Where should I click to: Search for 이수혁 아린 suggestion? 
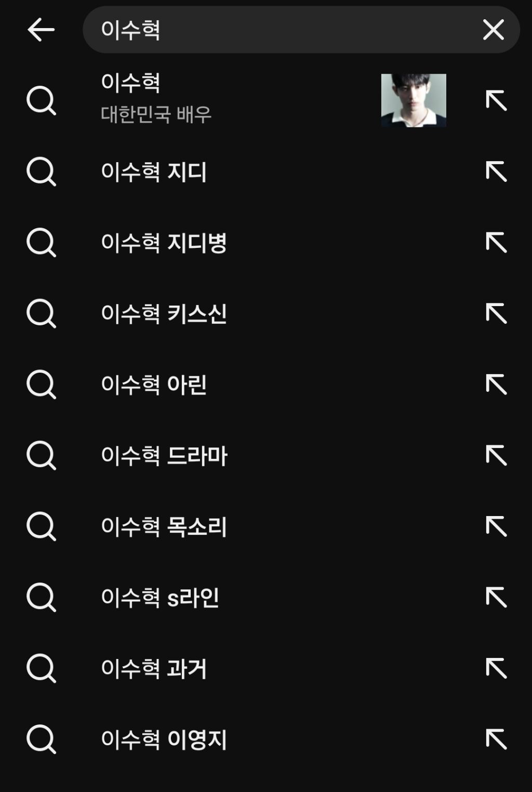coord(154,385)
